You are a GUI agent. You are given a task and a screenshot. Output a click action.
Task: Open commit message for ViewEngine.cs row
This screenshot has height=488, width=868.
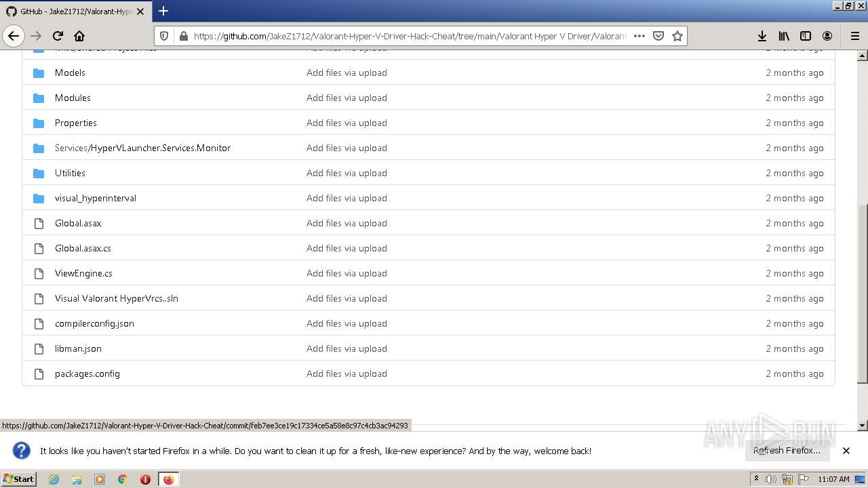(x=347, y=273)
